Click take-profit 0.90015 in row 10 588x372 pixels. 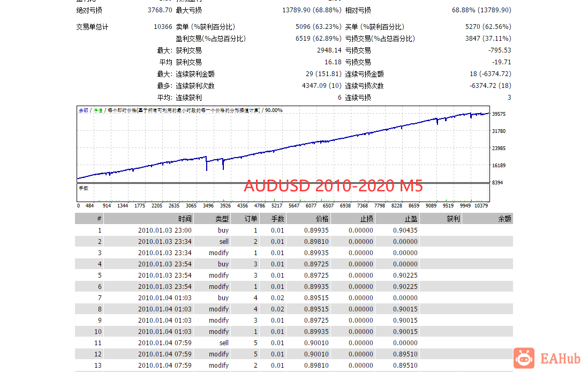pyautogui.click(x=405, y=331)
